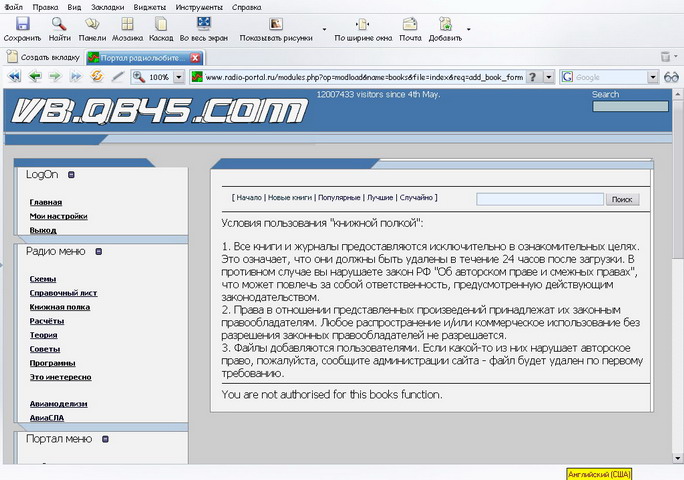Open the Почта (Mail) toolbar icon
Image resolution: width=684 pixels, height=480 pixels.
[x=410, y=24]
